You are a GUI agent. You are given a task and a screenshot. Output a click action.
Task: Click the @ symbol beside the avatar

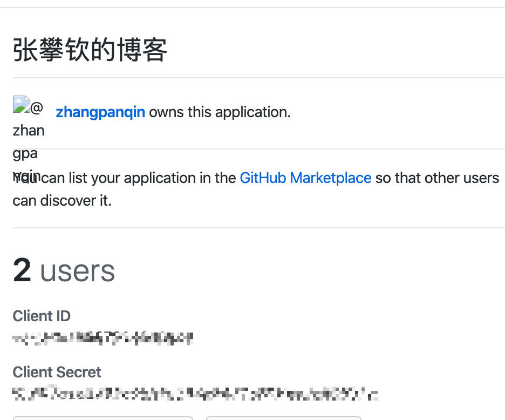pos(37,108)
